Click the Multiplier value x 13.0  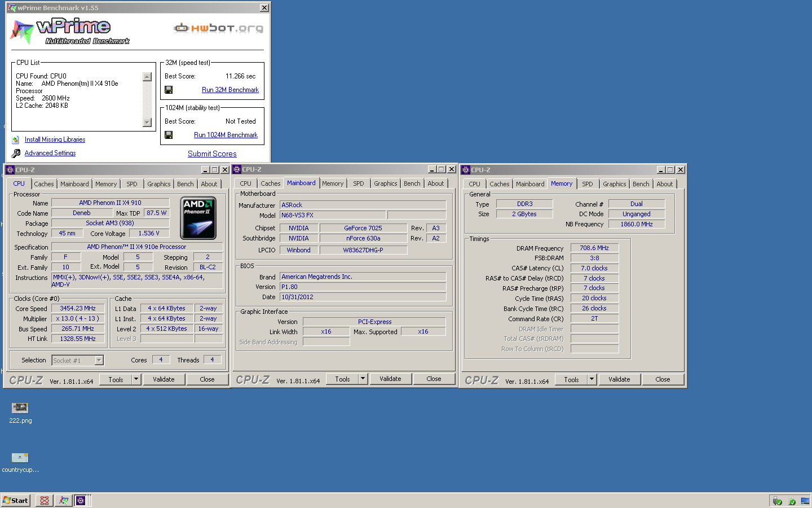(77, 318)
